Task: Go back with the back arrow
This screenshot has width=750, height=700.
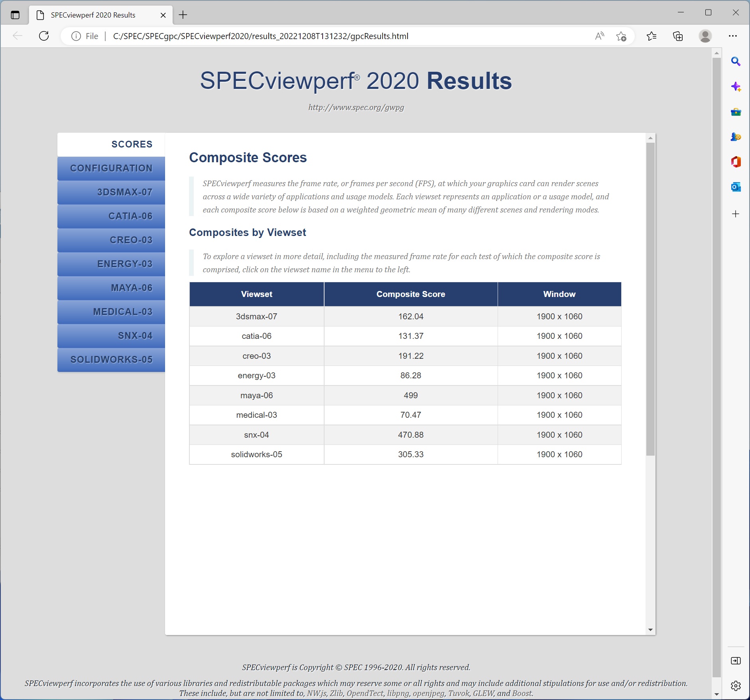Action: [18, 36]
